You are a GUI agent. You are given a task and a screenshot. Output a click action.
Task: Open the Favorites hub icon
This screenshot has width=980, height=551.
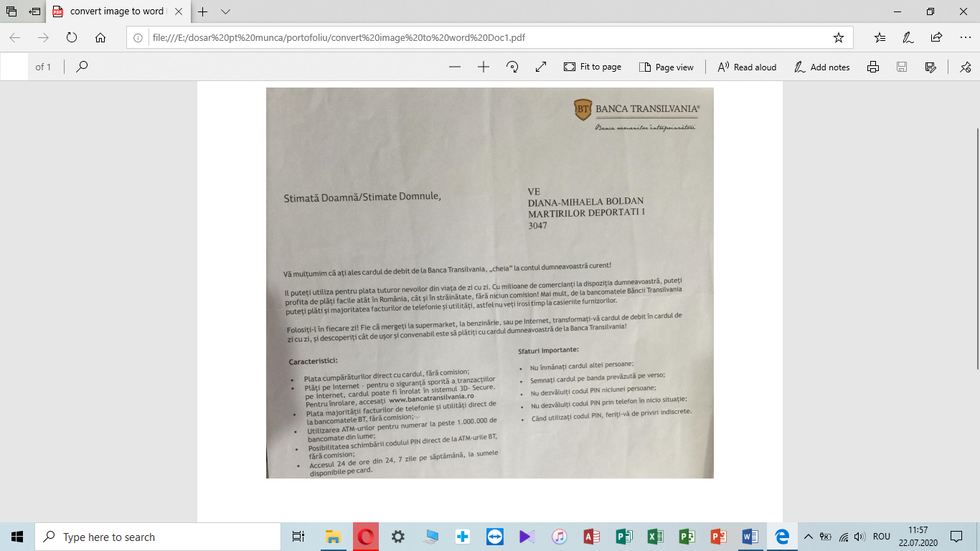[x=880, y=37]
